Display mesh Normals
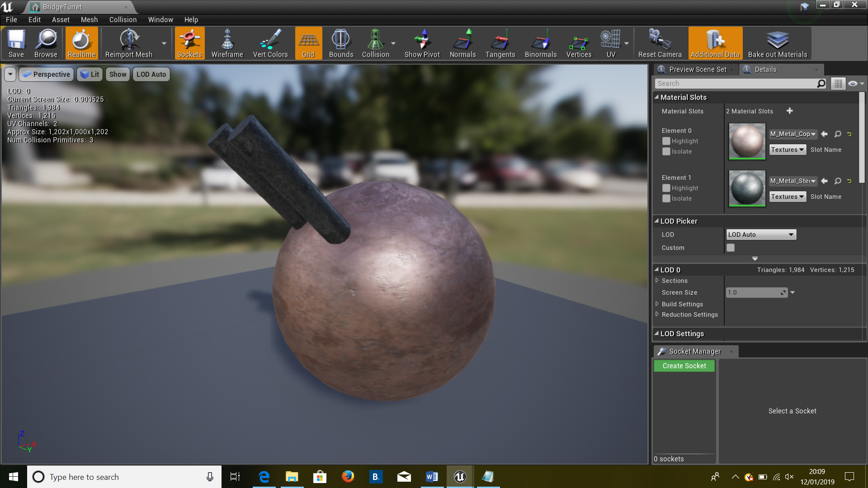868x488 pixels. pyautogui.click(x=462, y=43)
